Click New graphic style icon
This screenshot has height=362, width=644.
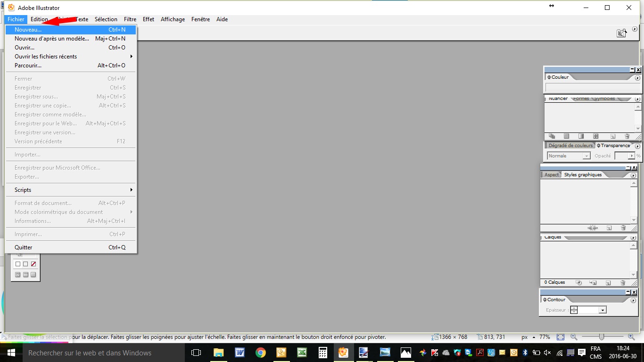click(x=609, y=228)
